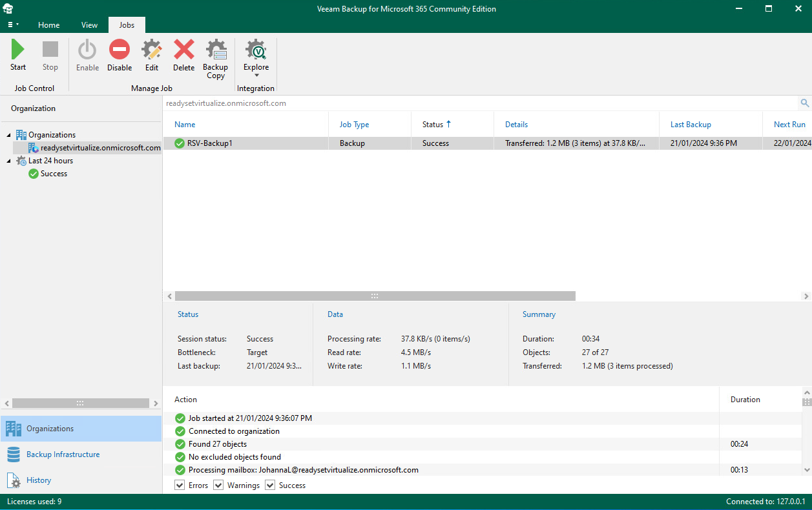Select readysetvirtualize.onmicrosoft.com tree item
This screenshot has width=812, height=510.
(x=94, y=148)
